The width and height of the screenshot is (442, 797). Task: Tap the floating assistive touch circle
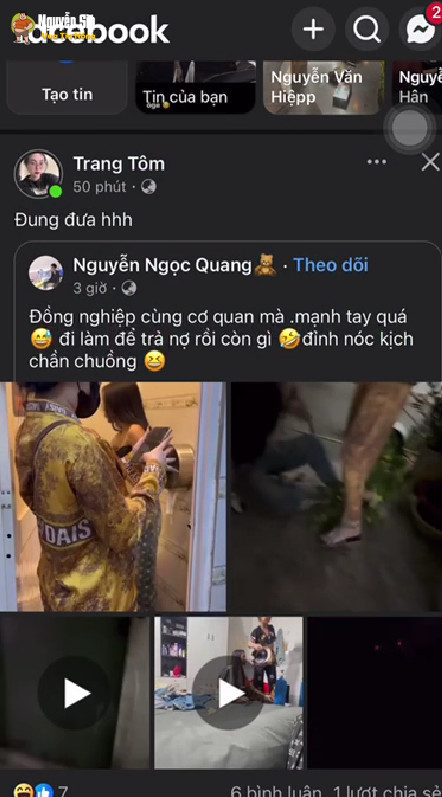409,128
